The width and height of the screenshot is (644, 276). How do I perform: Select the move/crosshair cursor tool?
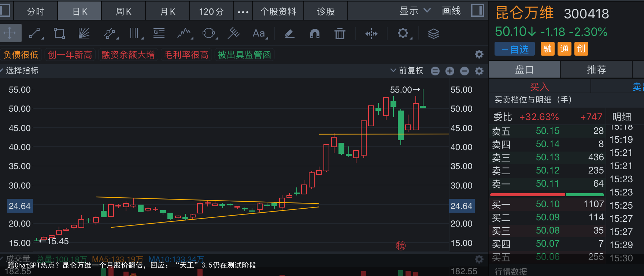click(x=10, y=33)
